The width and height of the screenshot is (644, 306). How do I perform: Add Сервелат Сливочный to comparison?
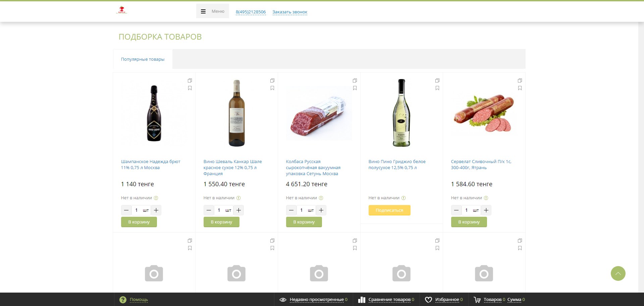520,81
